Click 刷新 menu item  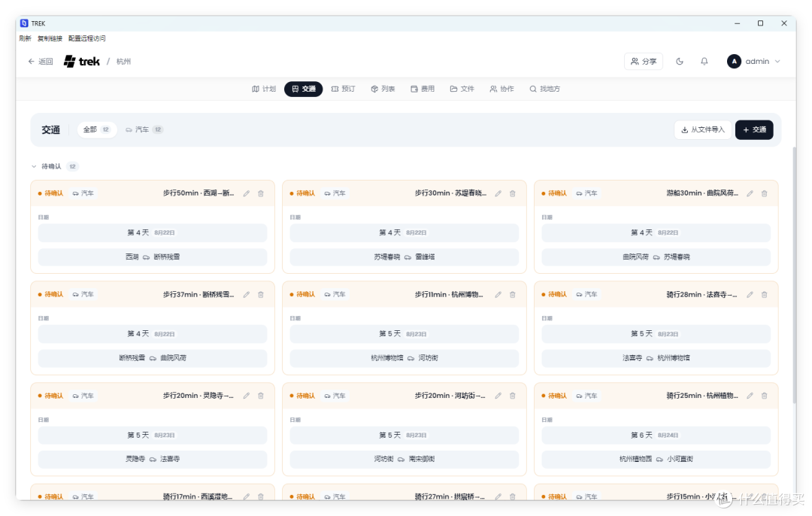tap(25, 38)
